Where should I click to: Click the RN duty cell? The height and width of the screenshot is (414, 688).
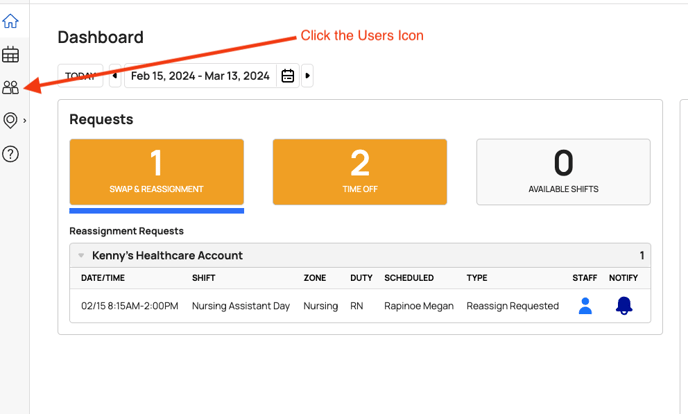(x=357, y=306)
